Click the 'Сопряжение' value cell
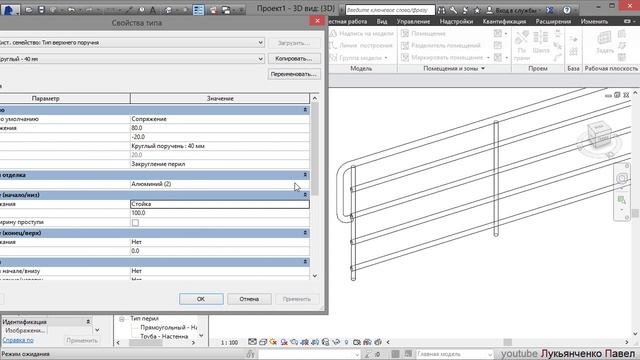This screenshot has height=360, width=640. click(220, 119)
